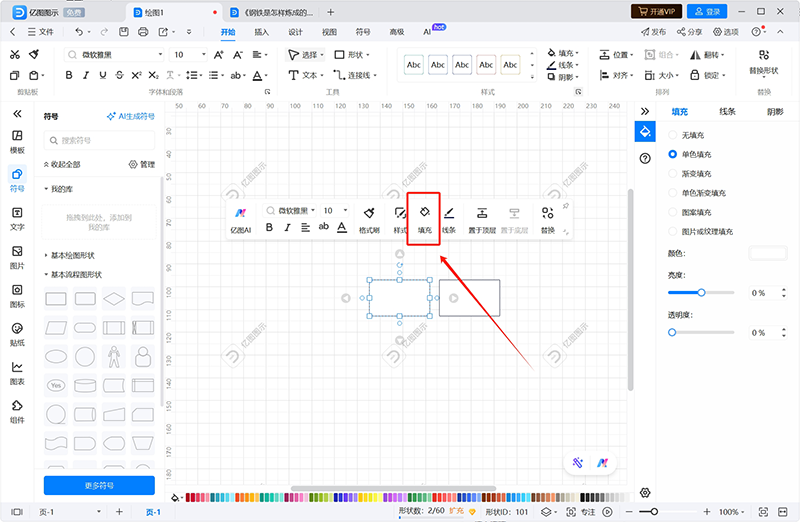Click 格式刷 in the floating toolbar
This screenshot has width=800, height=522.
pos(369,219)
